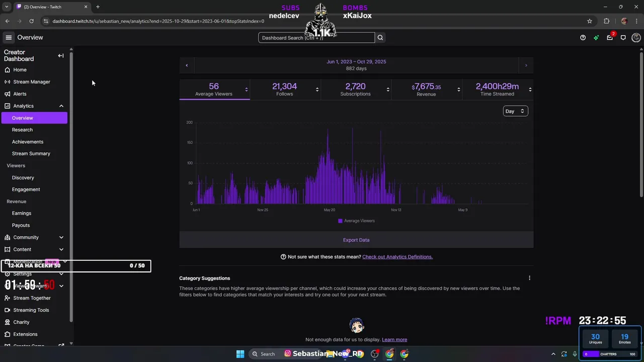Open a new browser tab
The width and height of the screenshot is (644, 362).
click(98, 7)
